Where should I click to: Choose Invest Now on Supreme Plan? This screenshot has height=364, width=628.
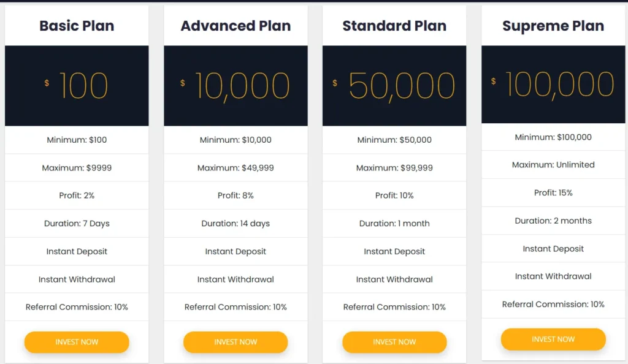point(553,339)
